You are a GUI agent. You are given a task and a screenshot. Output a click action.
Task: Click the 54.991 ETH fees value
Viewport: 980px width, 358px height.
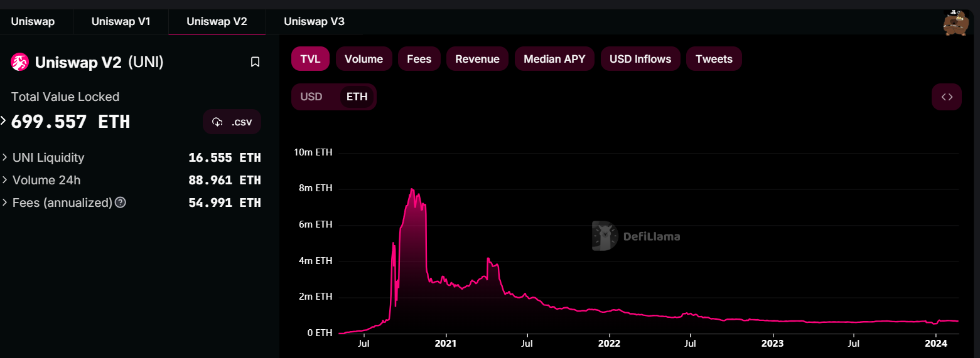point(225,203)
